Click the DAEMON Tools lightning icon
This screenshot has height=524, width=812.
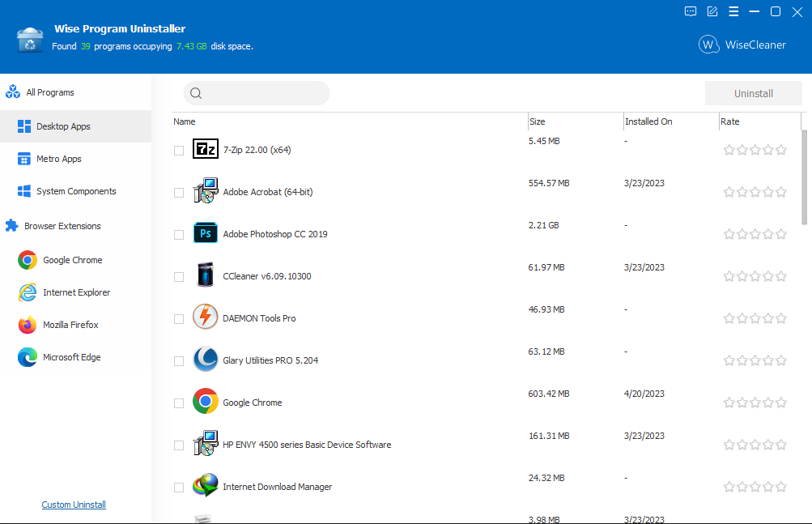[x=206, y=317]
